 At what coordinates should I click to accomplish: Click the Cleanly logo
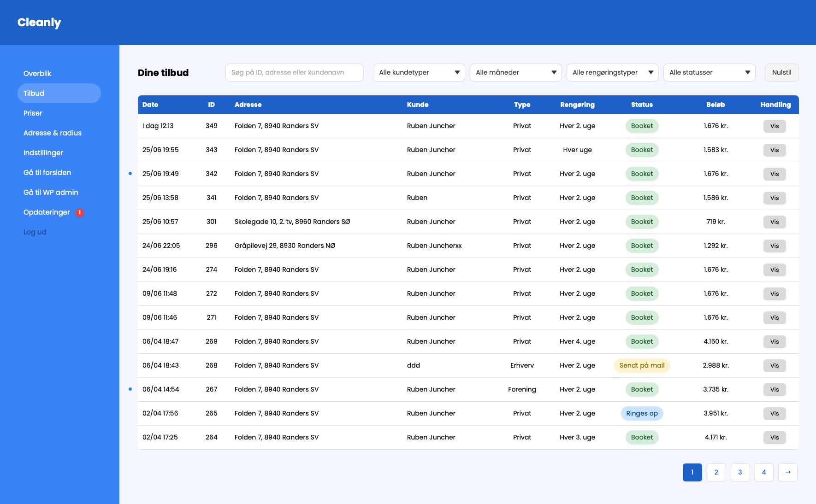click(39, 23)
